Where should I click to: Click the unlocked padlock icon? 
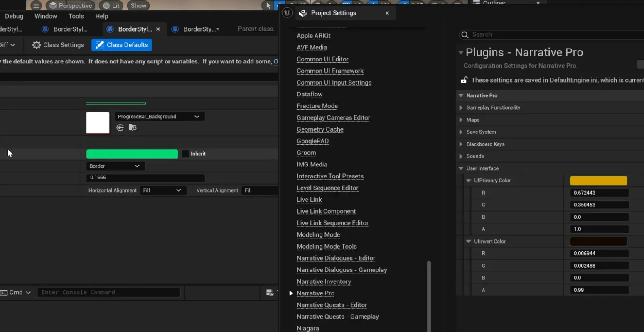pos(464,80)
